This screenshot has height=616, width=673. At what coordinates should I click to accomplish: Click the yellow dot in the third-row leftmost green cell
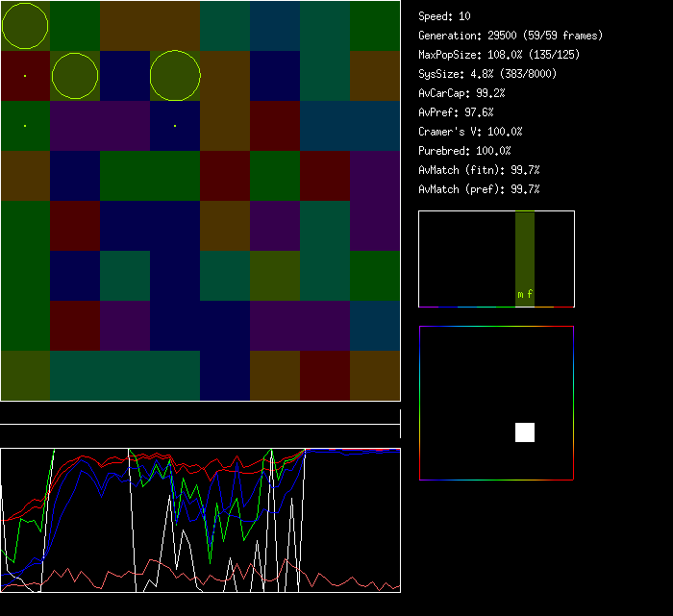click(x=25, y=125)
